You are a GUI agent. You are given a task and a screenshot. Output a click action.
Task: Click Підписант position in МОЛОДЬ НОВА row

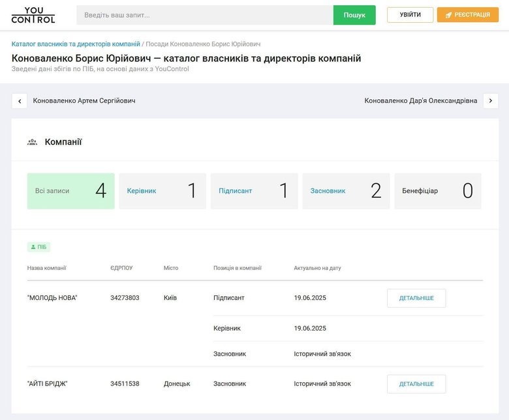click(x=229, y=298)
